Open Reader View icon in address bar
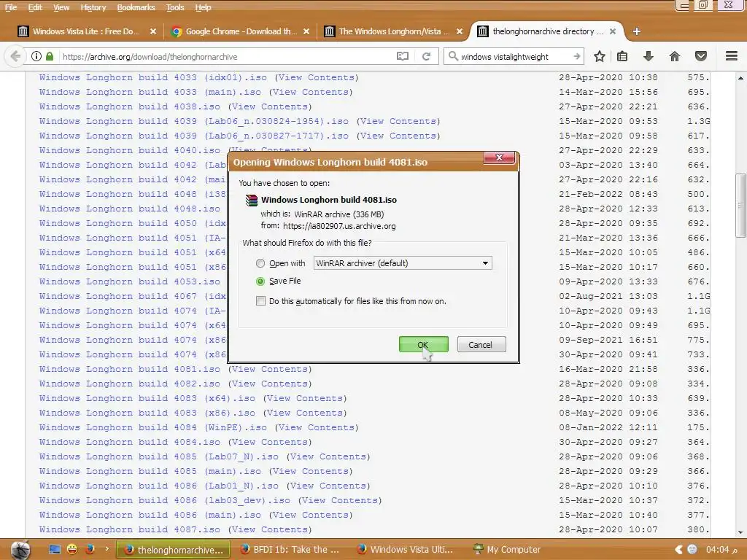 (403, 56)
